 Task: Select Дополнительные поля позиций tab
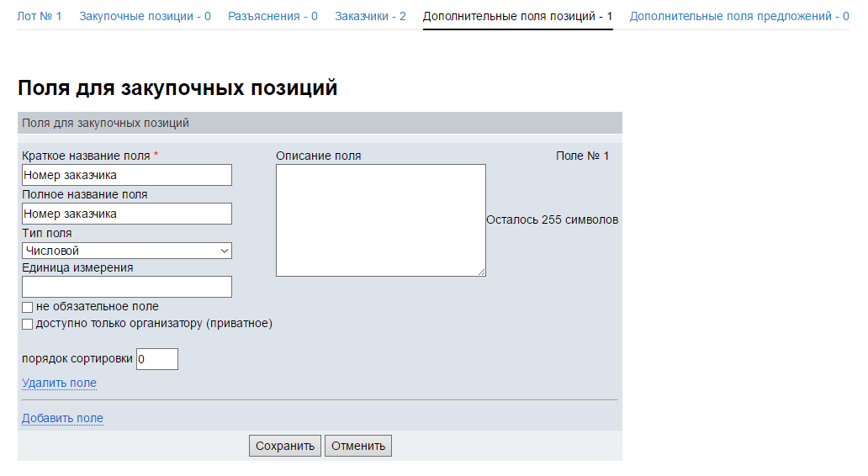point(517,17)
